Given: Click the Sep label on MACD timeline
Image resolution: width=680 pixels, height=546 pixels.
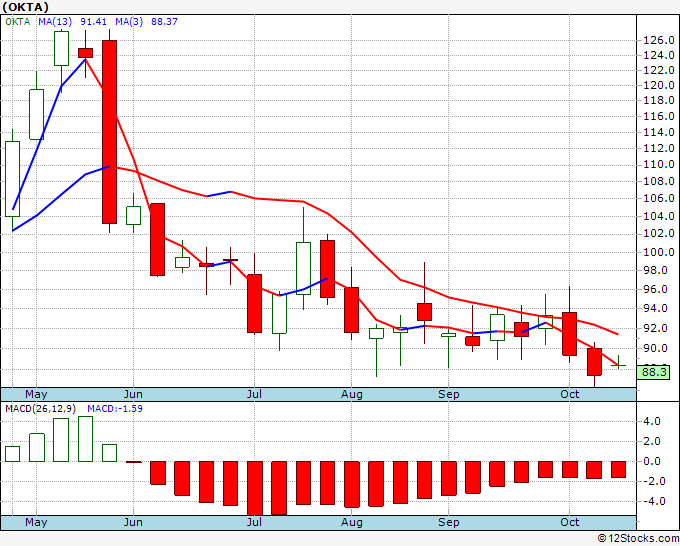Looking at the screenshot, I should point(448,522).
